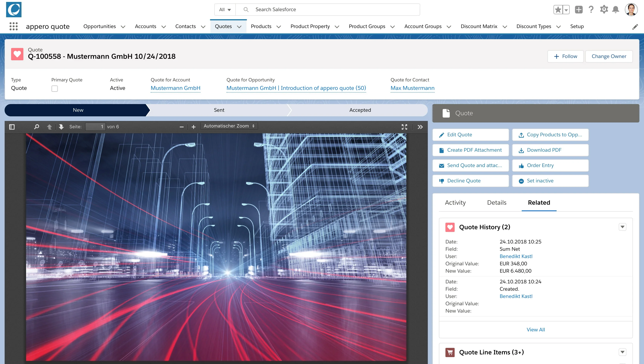644x364 pixels.
Task: Open PDF viewer extra tools menu
Action: [420, 127]
